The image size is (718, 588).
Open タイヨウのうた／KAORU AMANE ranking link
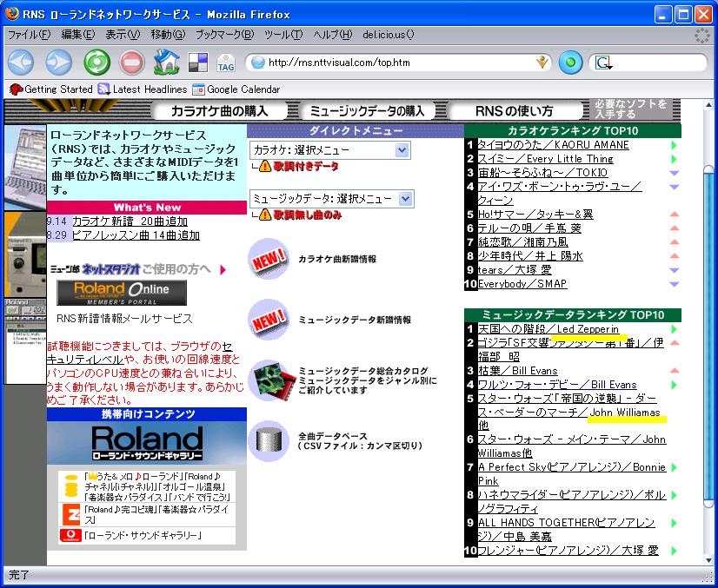[x=554, y=145]
